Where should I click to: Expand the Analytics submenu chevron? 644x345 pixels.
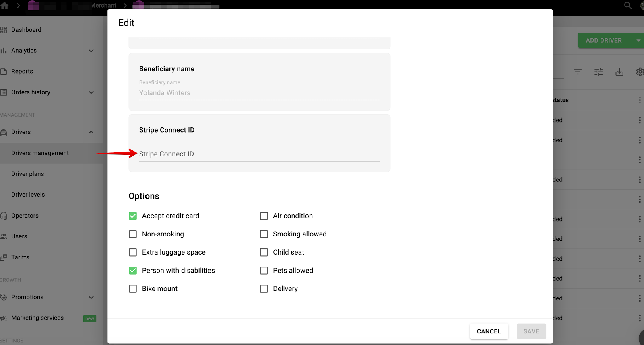tap(91, 51)
